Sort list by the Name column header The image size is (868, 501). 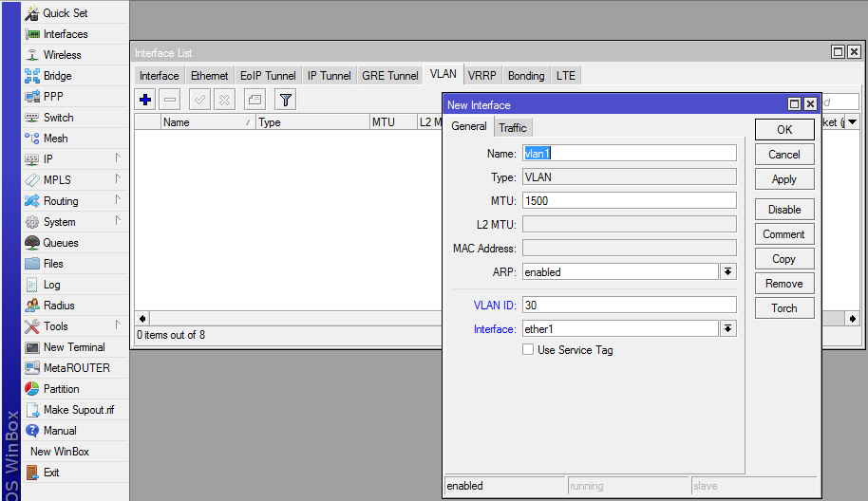tap(204, 122)
